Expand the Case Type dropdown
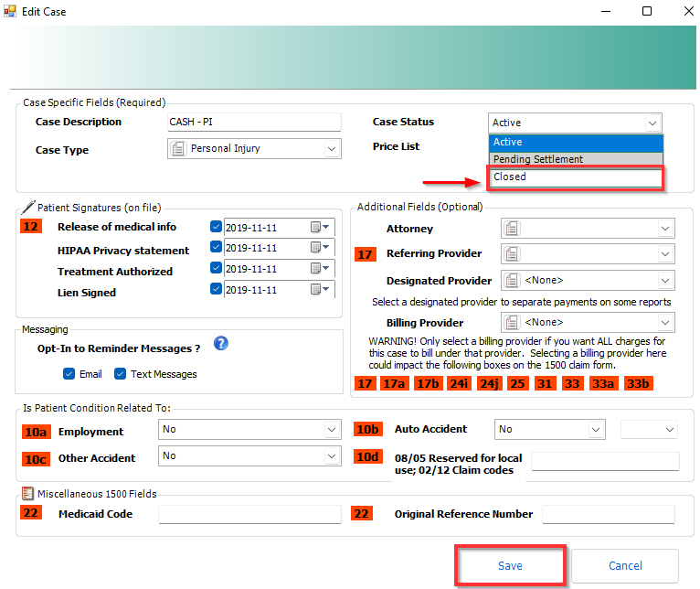Image resolution: width=700 pixels, height=589 pixels. pos(331,149)
